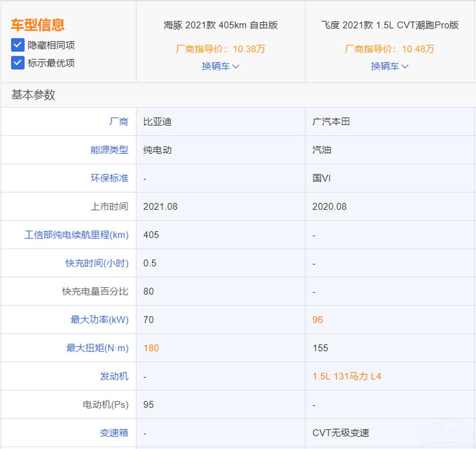Image resolution: width=476 pixels, height=449 pixels.
Task: Toggle the 标示最优项 checkbox
Action: click(x=18, y=63)
